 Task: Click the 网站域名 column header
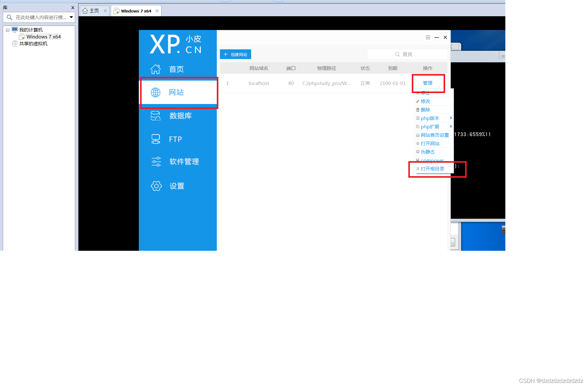[x=259, y=68]
